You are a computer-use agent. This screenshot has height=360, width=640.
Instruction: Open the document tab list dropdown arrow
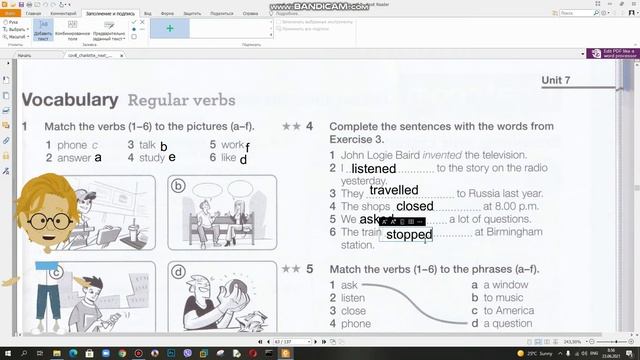click(582, 54)
